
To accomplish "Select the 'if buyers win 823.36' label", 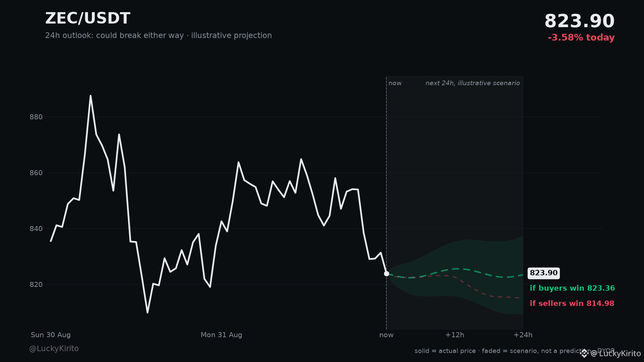I will [x=572, y=288].
